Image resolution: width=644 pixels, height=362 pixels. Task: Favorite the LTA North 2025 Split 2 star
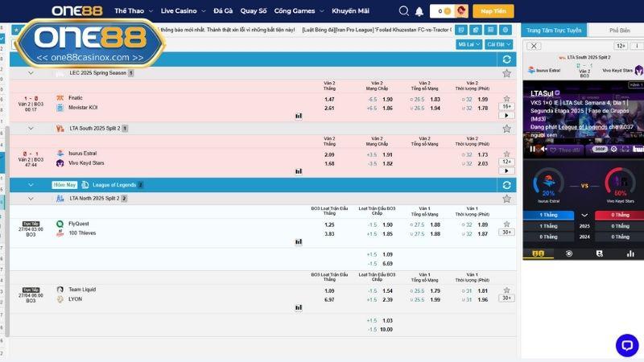[x=506, y=198]
